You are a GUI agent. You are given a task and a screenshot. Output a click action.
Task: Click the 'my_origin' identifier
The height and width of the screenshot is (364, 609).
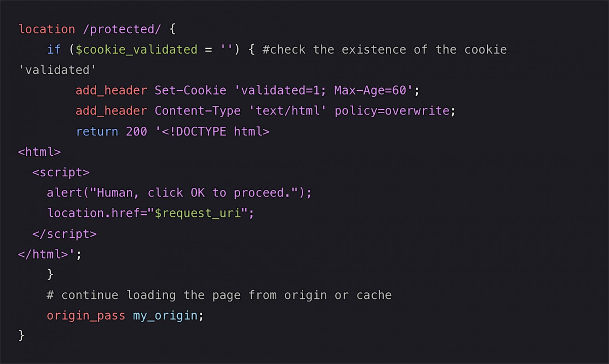(165, 316)
